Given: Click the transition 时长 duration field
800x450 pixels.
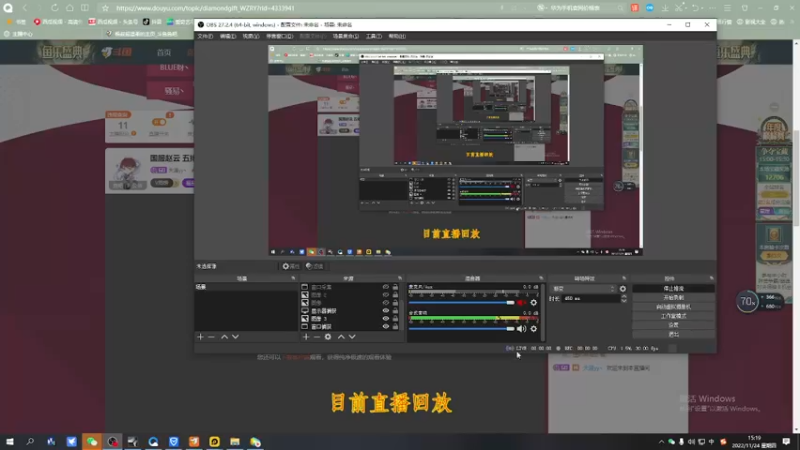Looking at the screenshot, I should [x=590, y=298].
